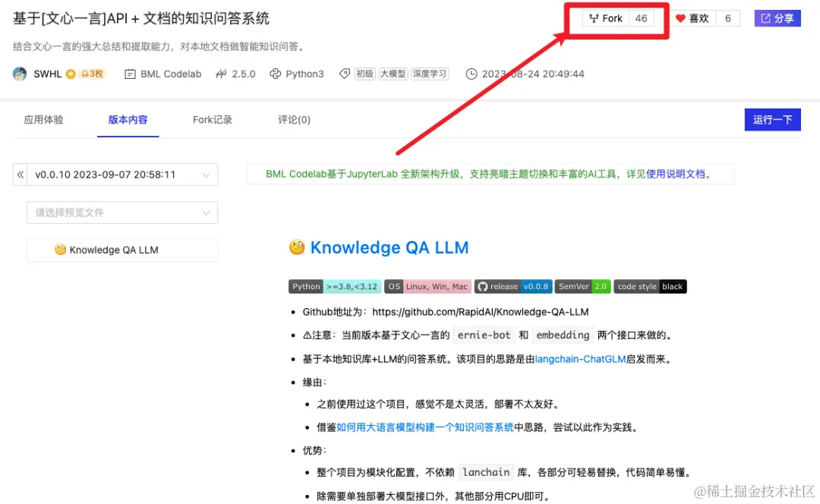Click the SWHL author name
Viewport: 820px width, 504px height.
point(48,74)
